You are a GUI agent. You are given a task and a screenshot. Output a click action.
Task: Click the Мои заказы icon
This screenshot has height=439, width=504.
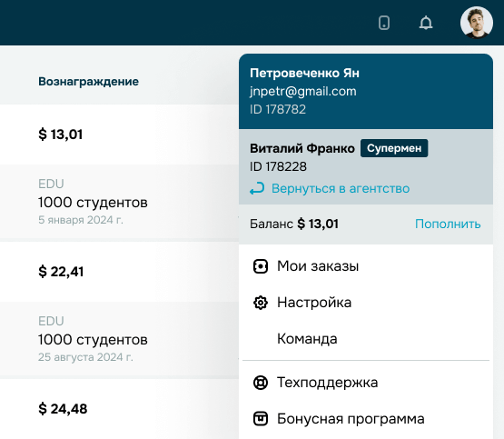click(261, 266)
